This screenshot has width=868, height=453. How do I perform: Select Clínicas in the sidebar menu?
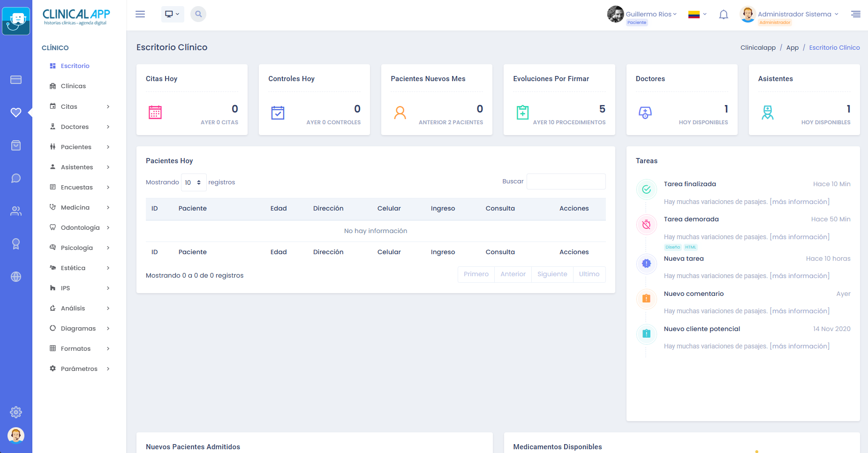tap(73, 86)
